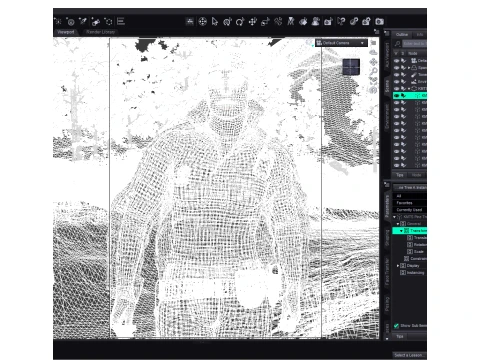Screen dimensions: 480x360
Task: Expand the Display group in Parameters
Action: point(398,266)
